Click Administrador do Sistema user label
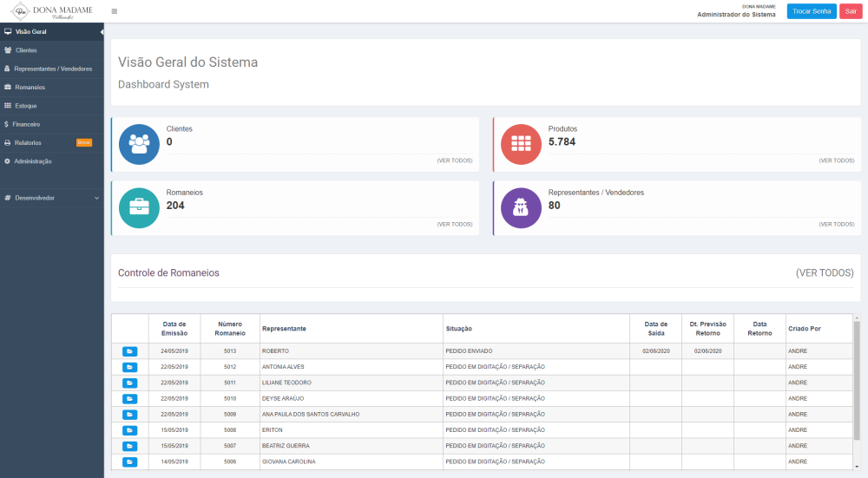The width and height of the screenshot is (868, 478). click(x=736, y=15)
